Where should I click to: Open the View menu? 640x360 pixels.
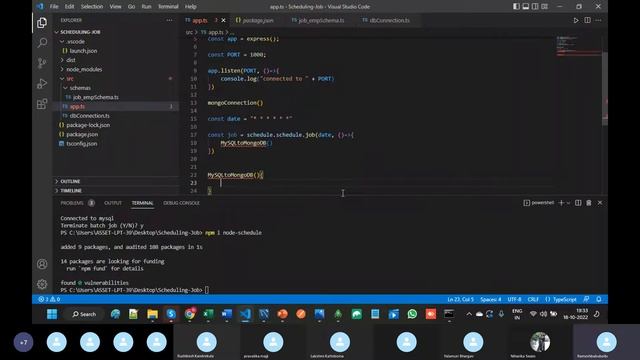tap(116, 7)
